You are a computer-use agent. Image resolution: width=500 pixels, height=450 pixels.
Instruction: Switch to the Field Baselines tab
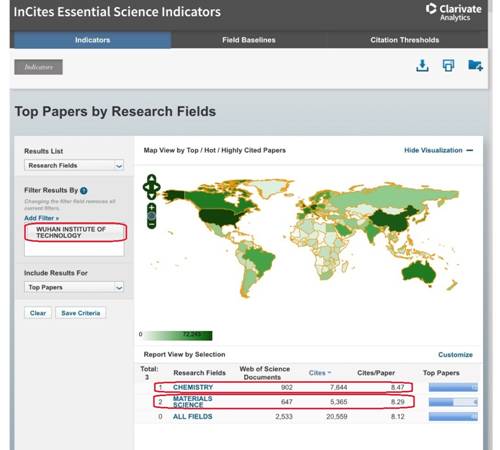(x=249, y=40)
